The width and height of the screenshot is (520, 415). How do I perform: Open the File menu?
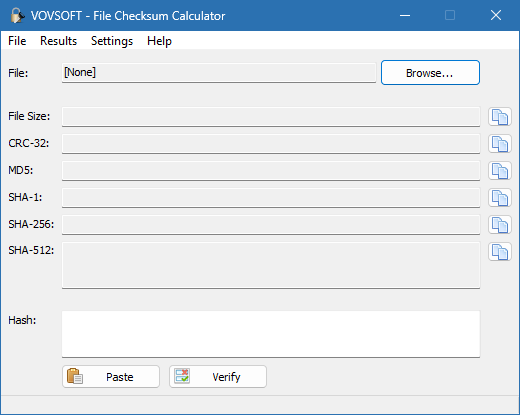tap(17, 41)
